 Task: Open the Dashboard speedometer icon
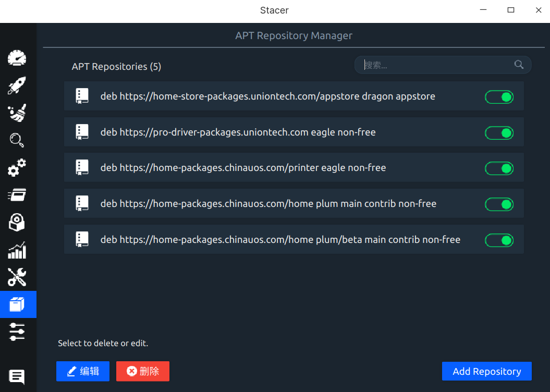pos(17,58)
